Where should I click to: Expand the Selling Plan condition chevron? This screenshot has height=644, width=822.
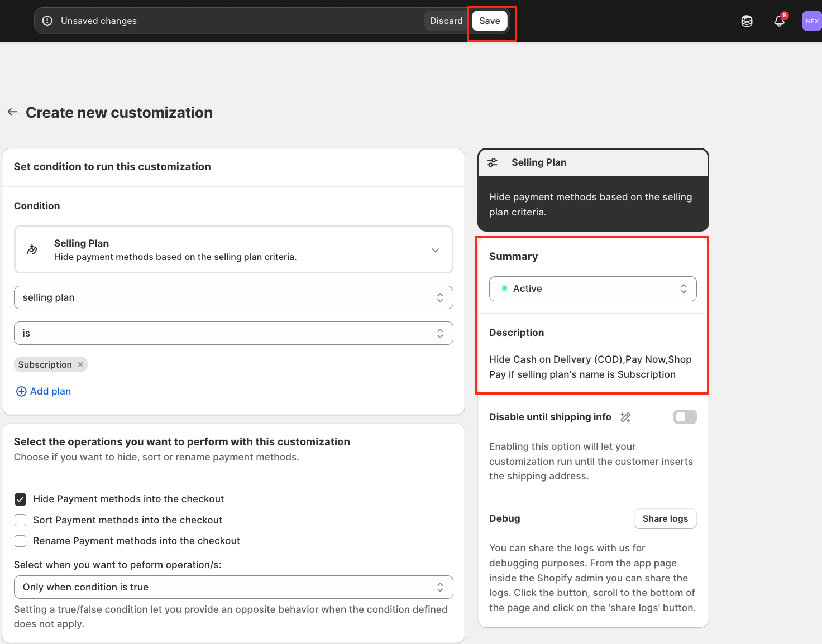pos(435,250)
